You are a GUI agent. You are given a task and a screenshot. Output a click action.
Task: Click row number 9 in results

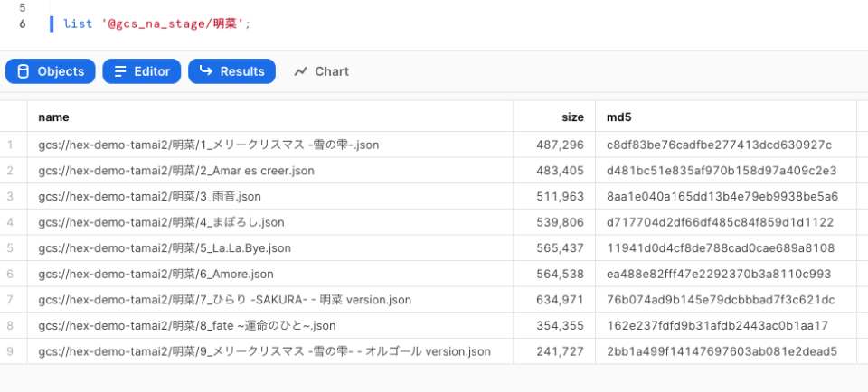click(10, 351)
